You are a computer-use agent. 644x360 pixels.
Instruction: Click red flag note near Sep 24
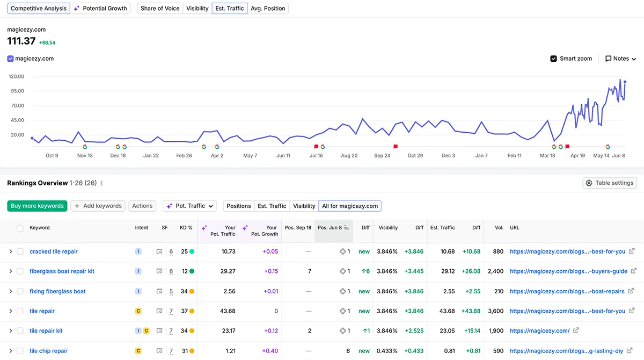point(396,146)
